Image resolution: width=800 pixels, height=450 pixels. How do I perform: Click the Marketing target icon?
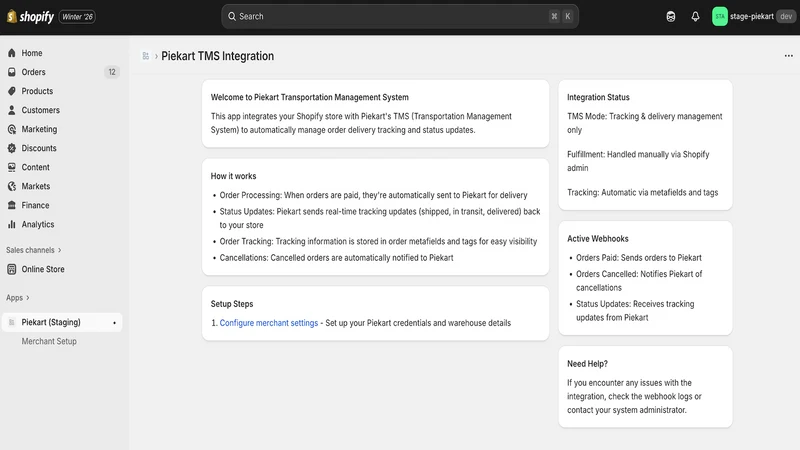12,129
